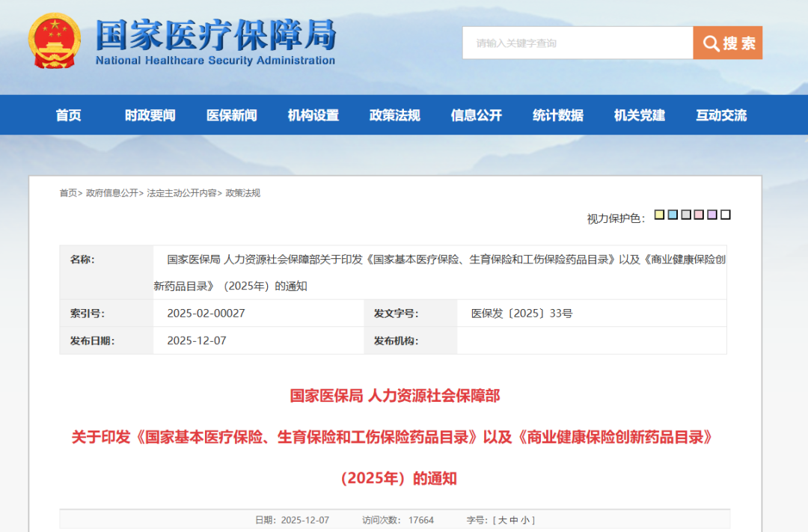Image resolution: width=808 pixels, height=532 pixels.
Task: Select the yellow eye-protection color swatch
Action: 659,215
